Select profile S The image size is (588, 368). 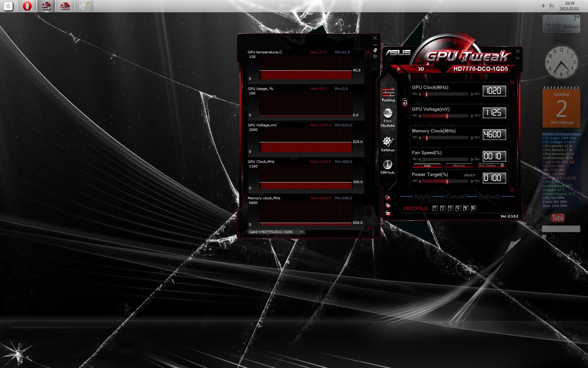coord(466,208)
